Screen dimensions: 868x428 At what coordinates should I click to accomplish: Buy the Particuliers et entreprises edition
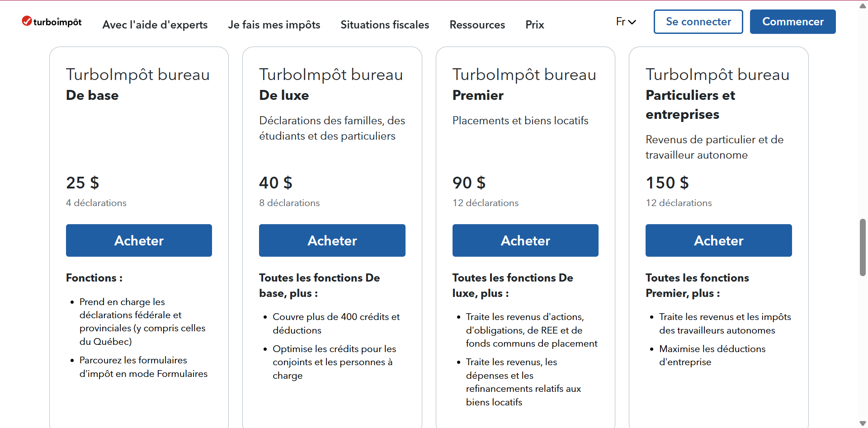[x=718, y=240]
